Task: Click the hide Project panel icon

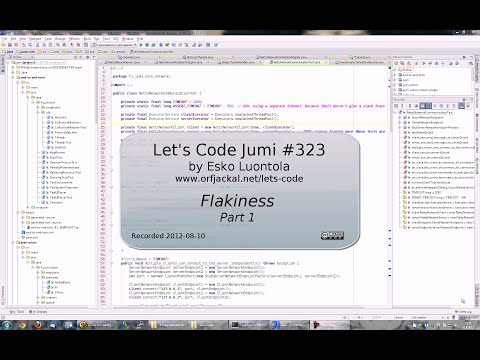Action: tap(94, 57)
